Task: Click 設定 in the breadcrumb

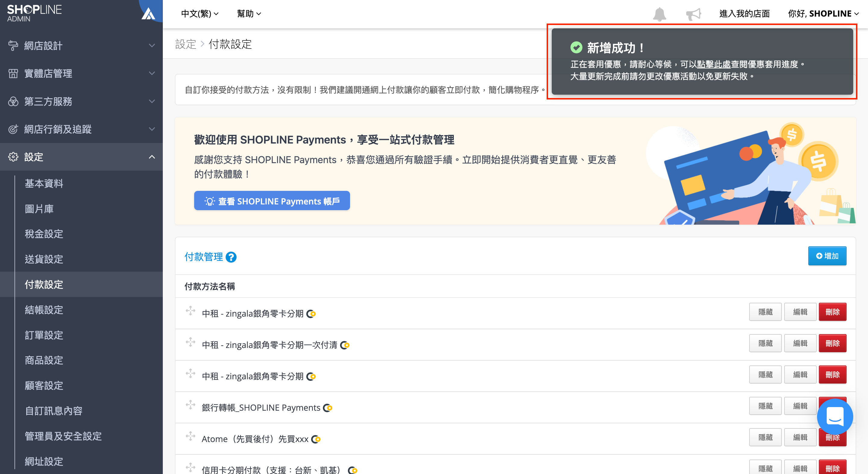Action: tap(185, 44)
